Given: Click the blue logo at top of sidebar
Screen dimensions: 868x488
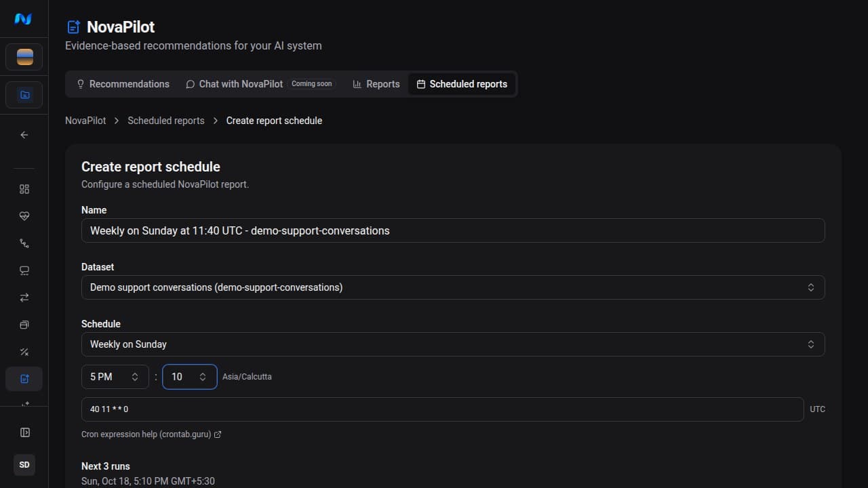Looking at the screenshot, I should (x=23, y=19).
